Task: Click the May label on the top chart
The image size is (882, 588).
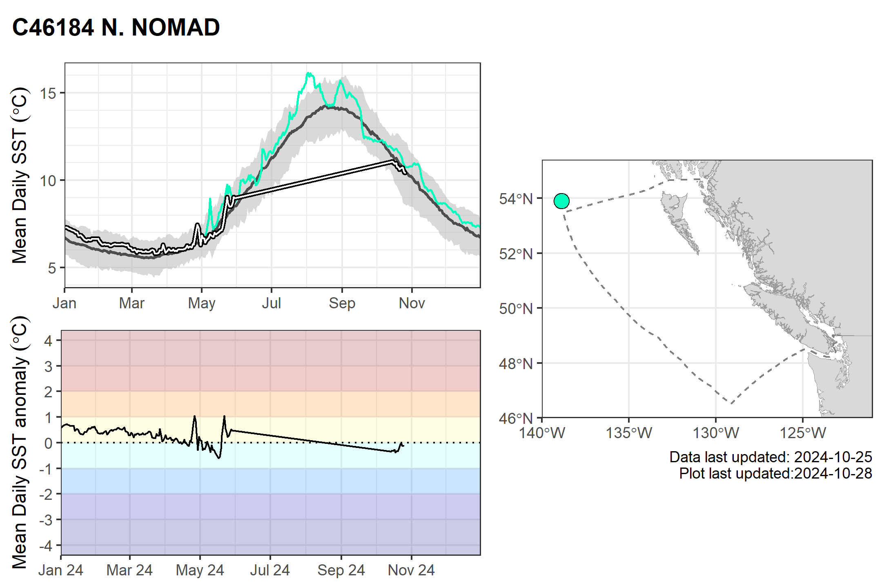Action: (202, 303)
